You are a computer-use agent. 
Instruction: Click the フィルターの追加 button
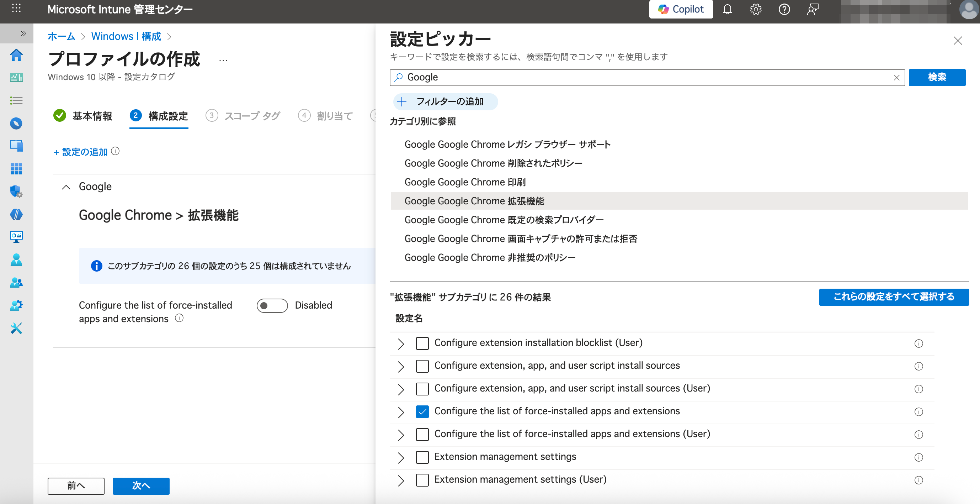445,102
